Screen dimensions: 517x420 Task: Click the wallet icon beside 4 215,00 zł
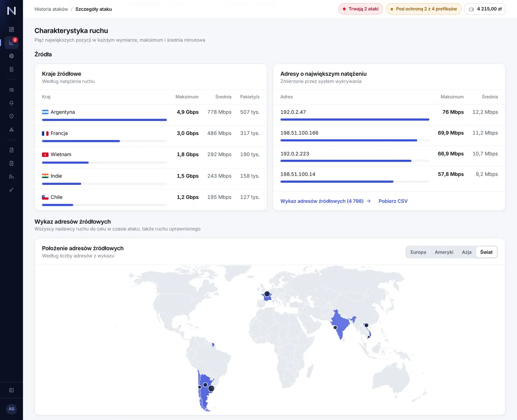(x=471, y=9)
